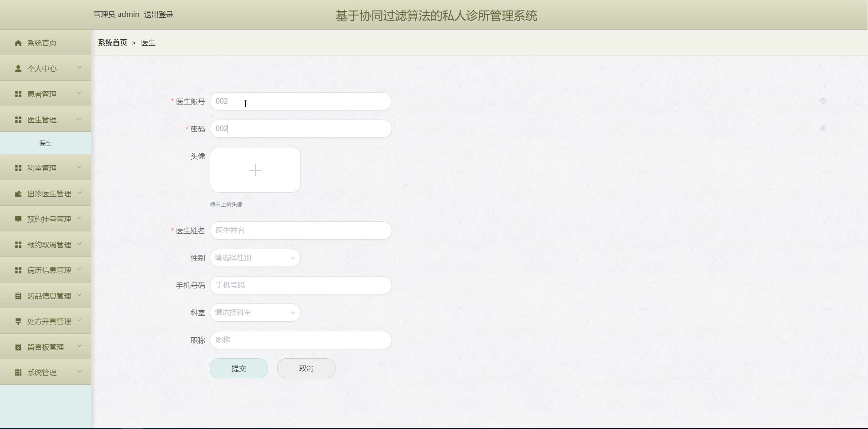Click the clear icon for 医生账号 row
Screen dimensions: 868x429
(x=823, y=101)
